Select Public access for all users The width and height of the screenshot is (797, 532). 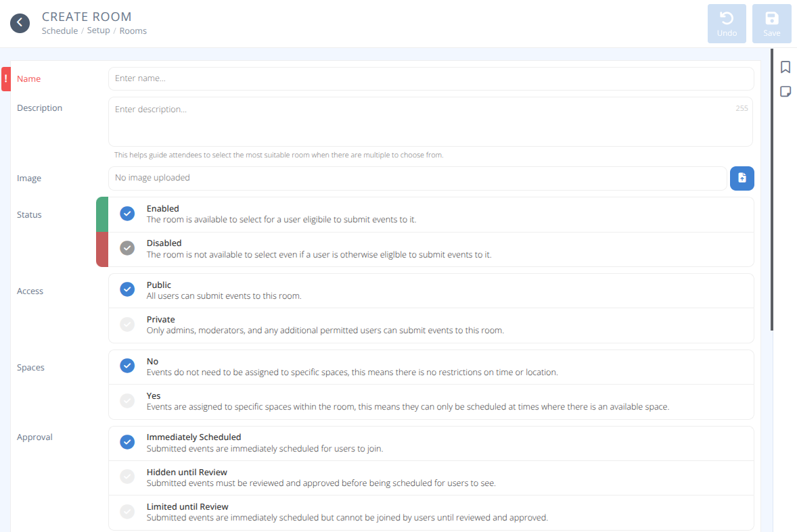(127, 289)
